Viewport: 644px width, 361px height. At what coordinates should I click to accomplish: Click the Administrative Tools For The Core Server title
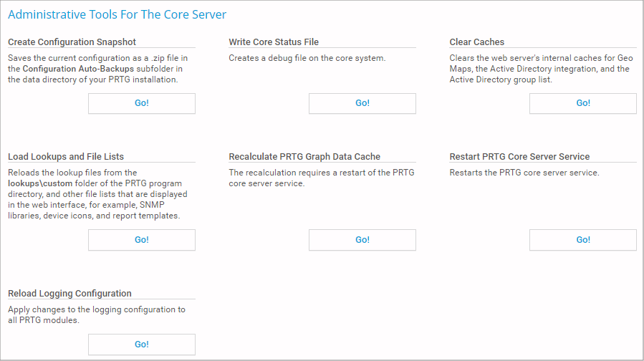[x=117, y=14]
